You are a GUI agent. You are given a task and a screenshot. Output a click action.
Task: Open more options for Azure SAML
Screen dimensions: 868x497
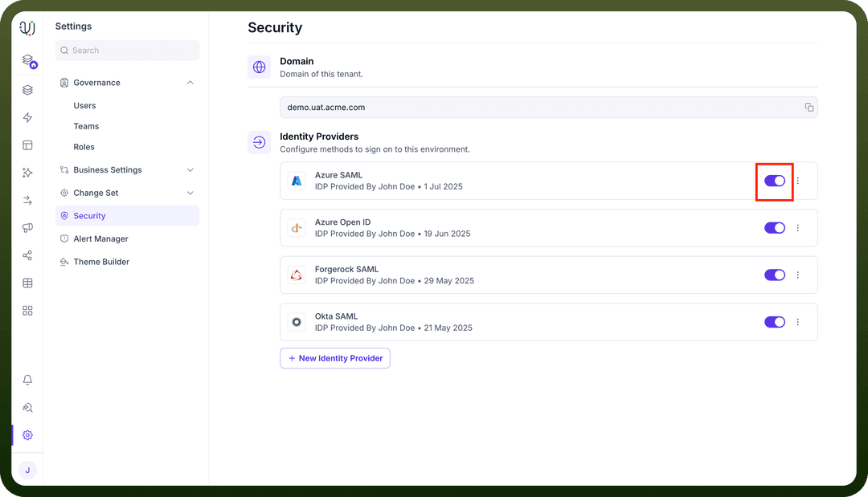click(x=798, y=181)
